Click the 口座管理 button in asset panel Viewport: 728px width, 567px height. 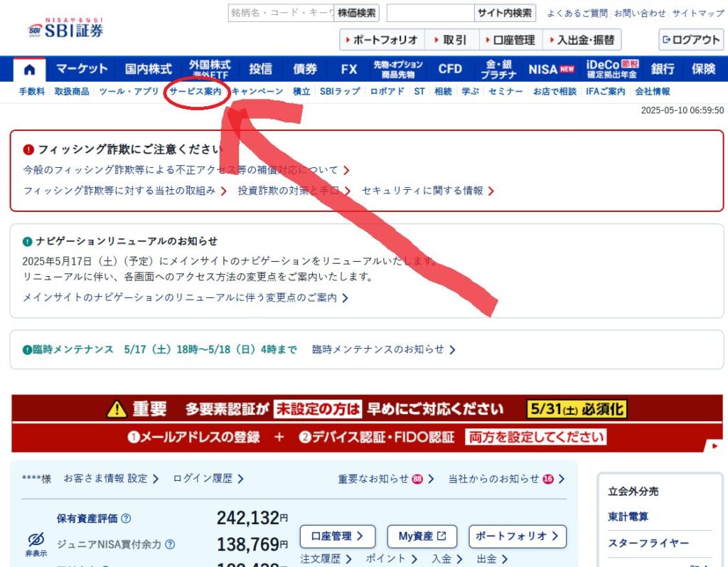tap(338, 536)
